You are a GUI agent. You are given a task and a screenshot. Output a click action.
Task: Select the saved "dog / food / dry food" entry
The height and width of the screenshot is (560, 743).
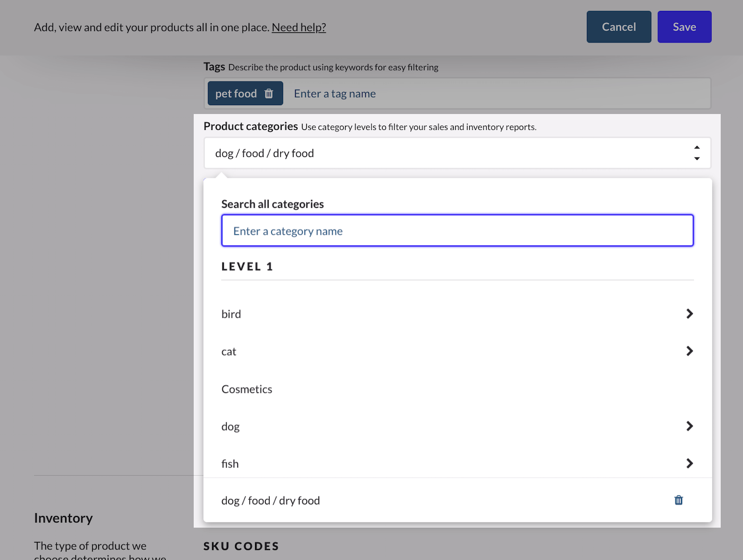pyautogui.click(x=271, y=500)
